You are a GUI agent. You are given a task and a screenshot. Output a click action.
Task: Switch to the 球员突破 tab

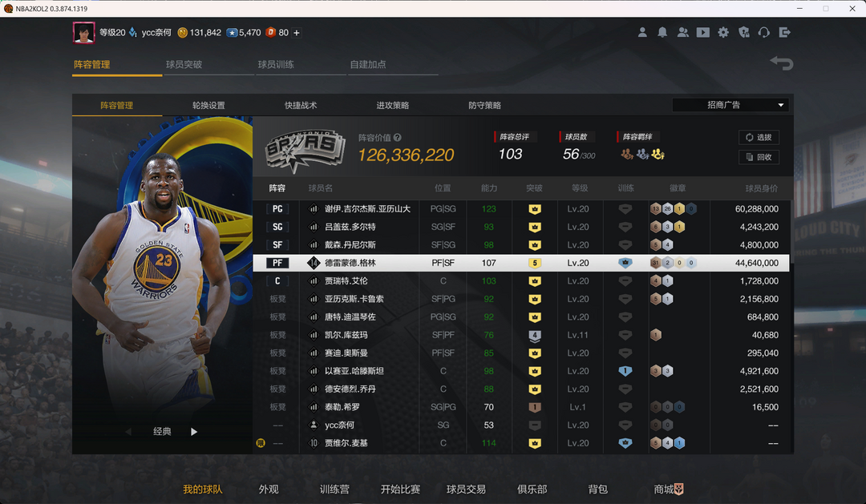click(184, 64)
